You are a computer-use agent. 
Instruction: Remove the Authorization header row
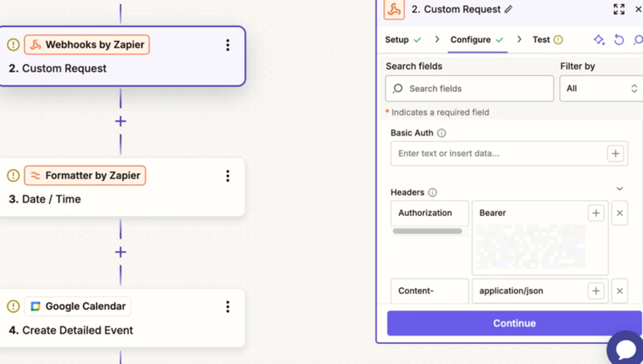click(x=620, y=213)
